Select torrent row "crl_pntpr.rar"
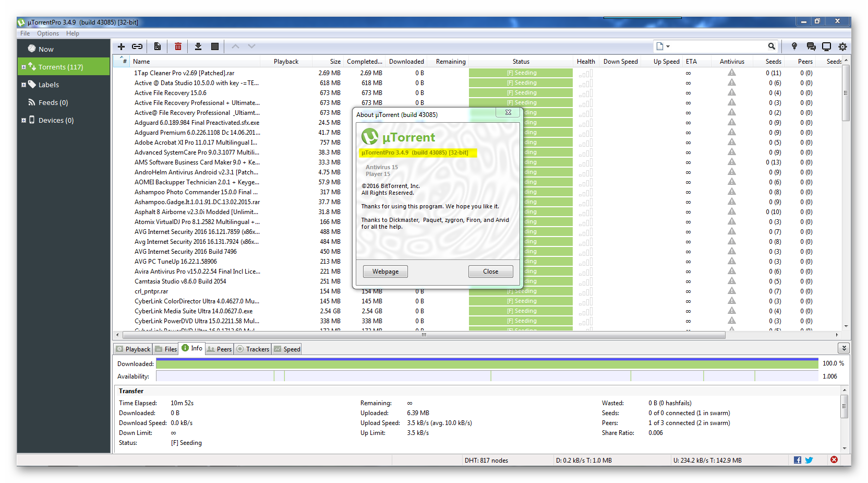 [x=477, y=291]
